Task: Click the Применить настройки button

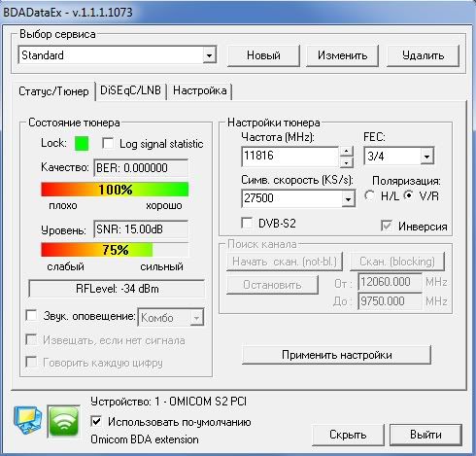Action: (x=336, y=355)
